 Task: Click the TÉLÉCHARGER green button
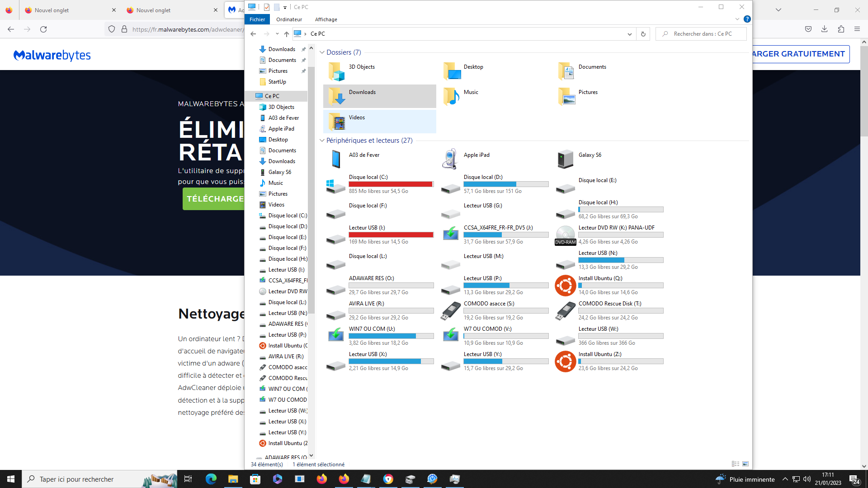tap(214, 199)
